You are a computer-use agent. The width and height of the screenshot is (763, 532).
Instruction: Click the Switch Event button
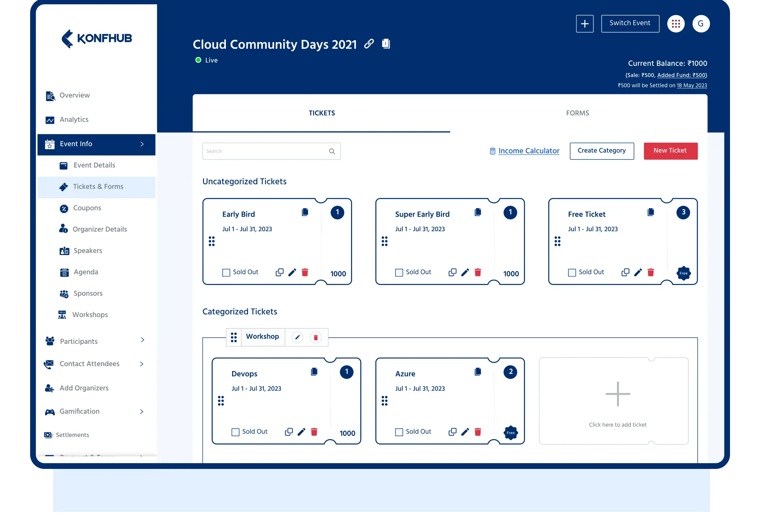click(x=630, y=23)
